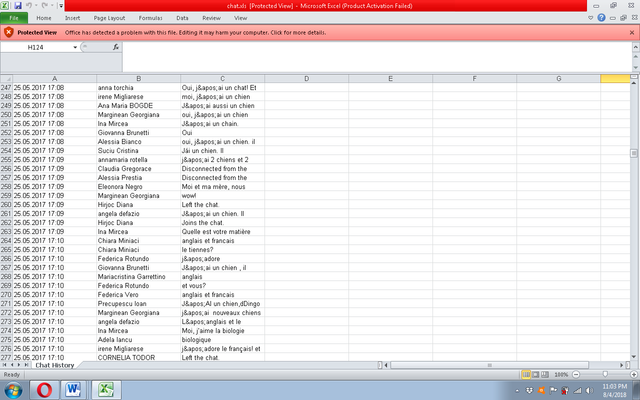Click cell 'Ana Maria BOGDE'
The width and height of the screenshot is (640, 400).
138,105
